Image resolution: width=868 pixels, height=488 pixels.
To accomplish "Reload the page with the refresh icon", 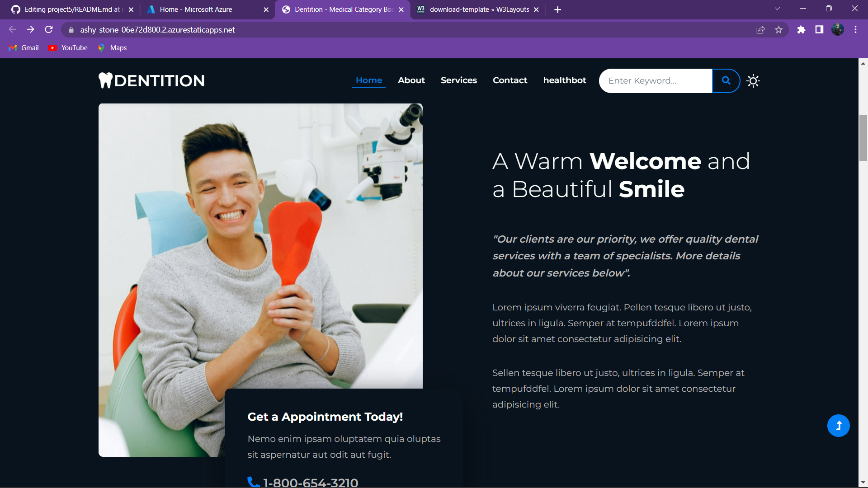I will (49, 30).
